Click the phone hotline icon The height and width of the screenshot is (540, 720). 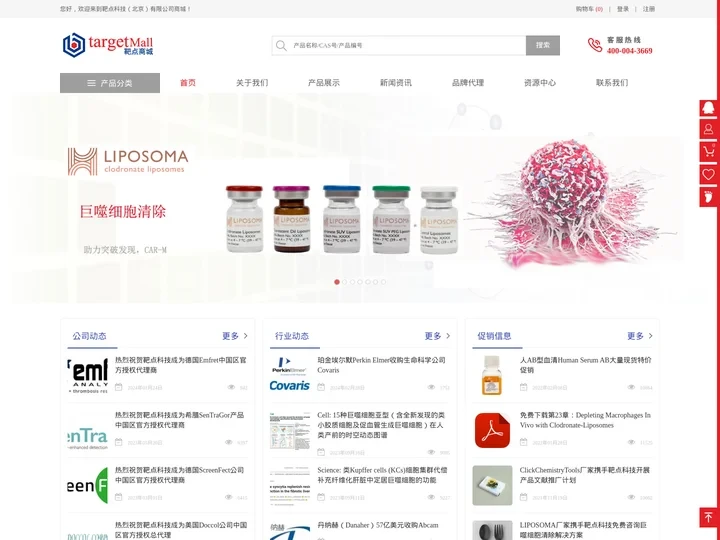(595, 45)
